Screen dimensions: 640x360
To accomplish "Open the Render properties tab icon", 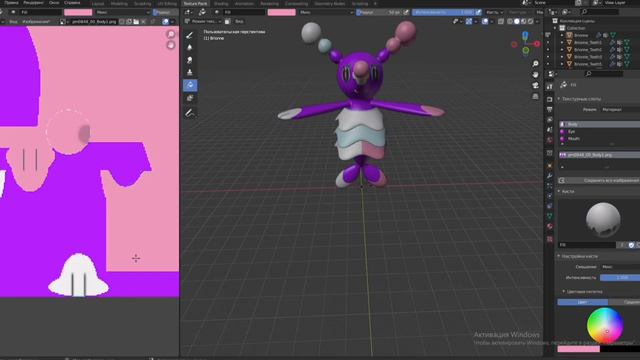I will (549, 99).
